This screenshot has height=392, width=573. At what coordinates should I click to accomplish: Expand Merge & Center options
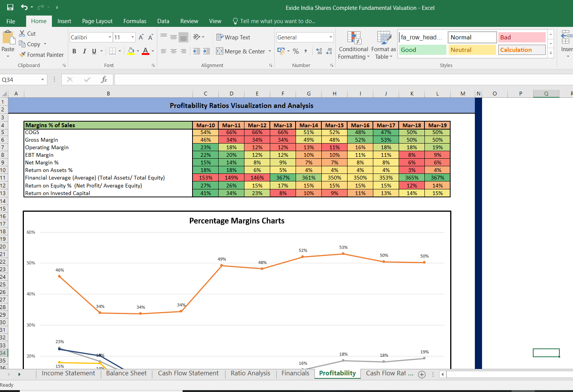point(270,51)
